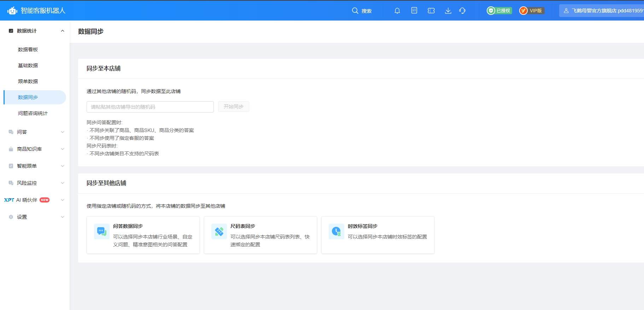This screenshot has width=644, height=310.
Task: Click the 数据统计 chart icon in sidebar
Action: 11,31
